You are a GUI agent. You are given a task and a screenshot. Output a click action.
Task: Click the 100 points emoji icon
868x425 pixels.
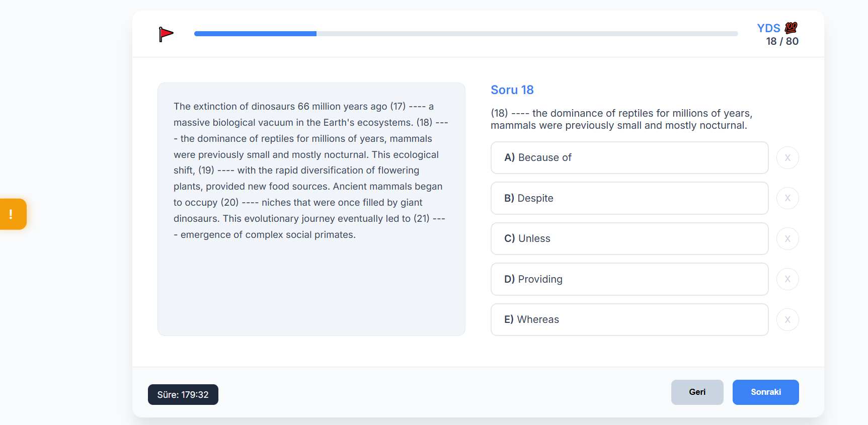[791, 28]
